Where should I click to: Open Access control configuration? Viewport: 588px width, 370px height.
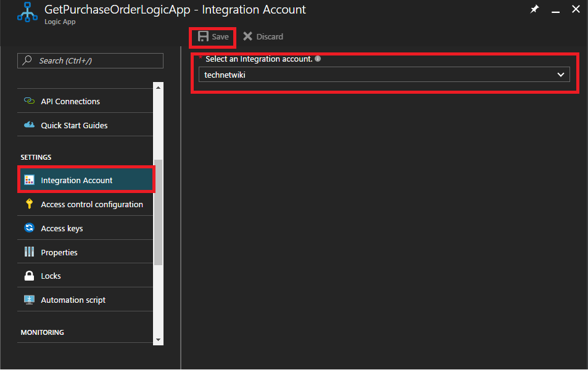[85, 204]
